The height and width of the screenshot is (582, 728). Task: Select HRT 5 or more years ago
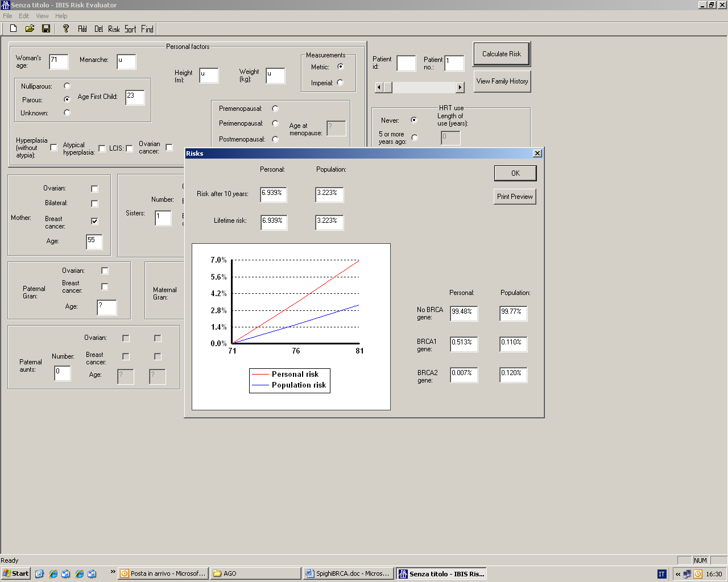pos(415,138)
